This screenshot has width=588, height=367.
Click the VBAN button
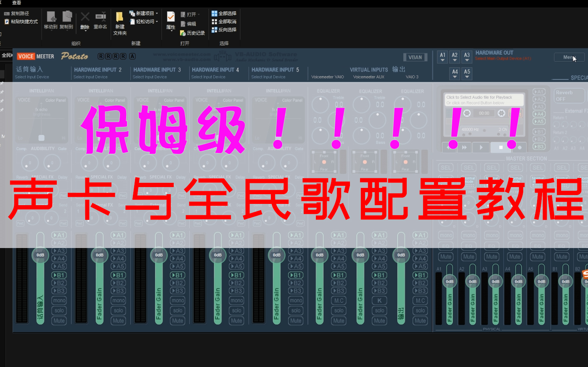click(415, 57)
